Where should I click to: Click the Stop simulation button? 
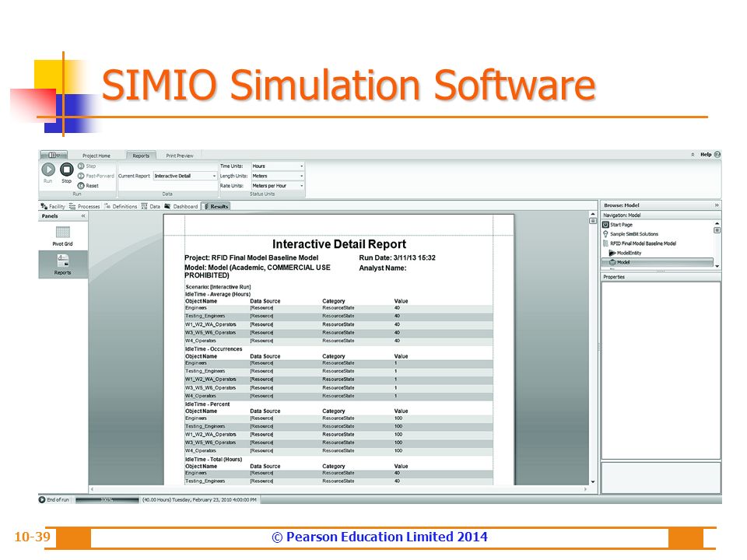click(x=67, y=169)
